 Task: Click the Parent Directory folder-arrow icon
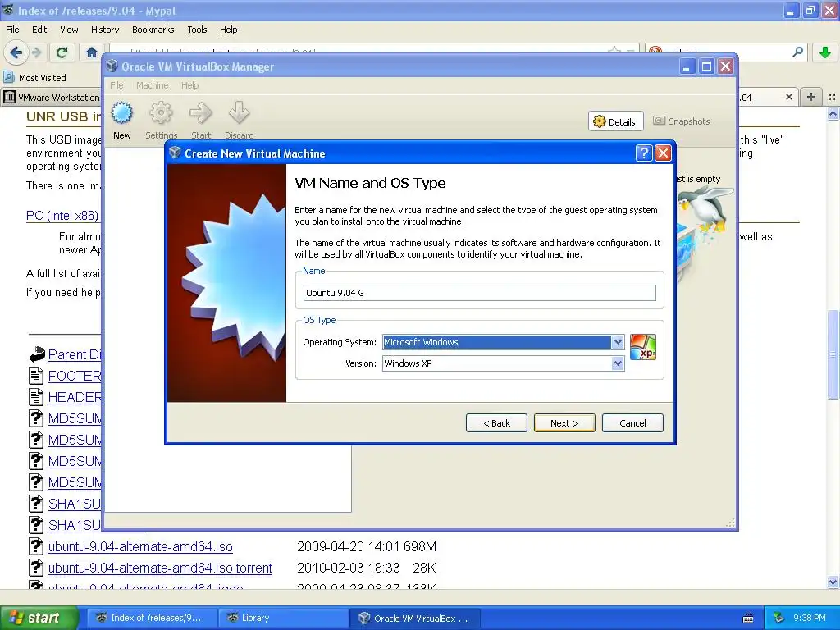[36, 354]
